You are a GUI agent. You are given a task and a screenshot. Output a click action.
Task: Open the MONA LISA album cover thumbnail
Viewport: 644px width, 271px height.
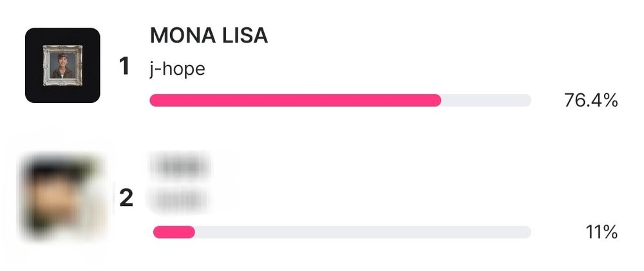62,65
